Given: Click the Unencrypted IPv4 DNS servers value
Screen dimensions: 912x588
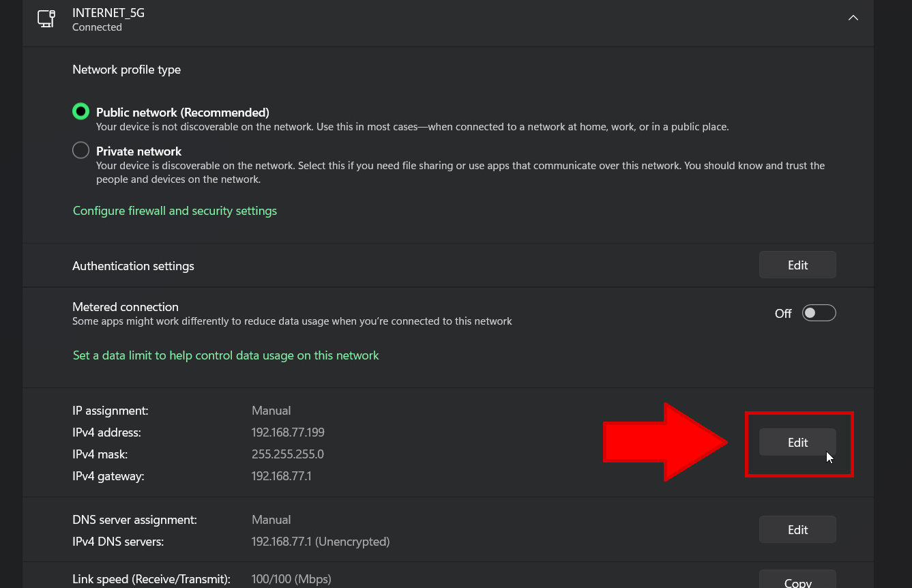Looking at the screenshot, I should click(320, 542).
